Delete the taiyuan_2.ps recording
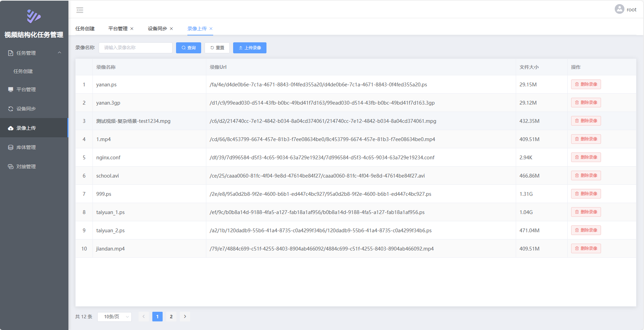Image resolution: width=644 pixels, height=330 pixels. pos(586,230)
